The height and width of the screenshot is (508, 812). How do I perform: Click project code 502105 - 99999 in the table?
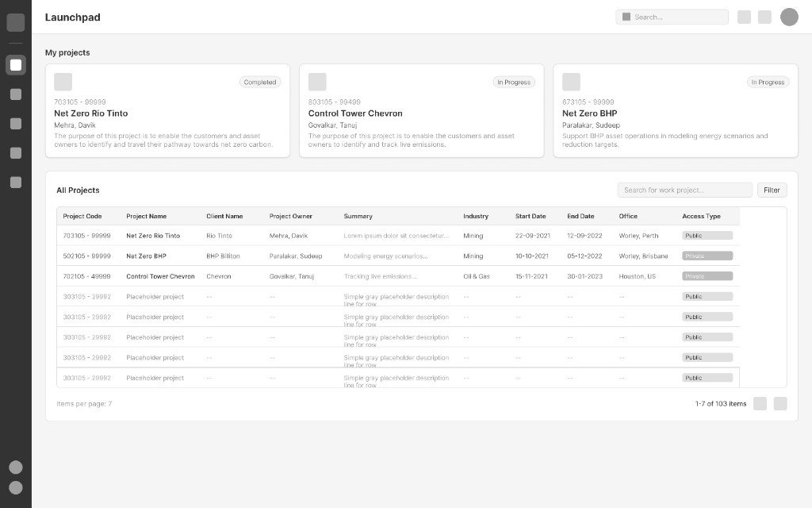point(86,256)
